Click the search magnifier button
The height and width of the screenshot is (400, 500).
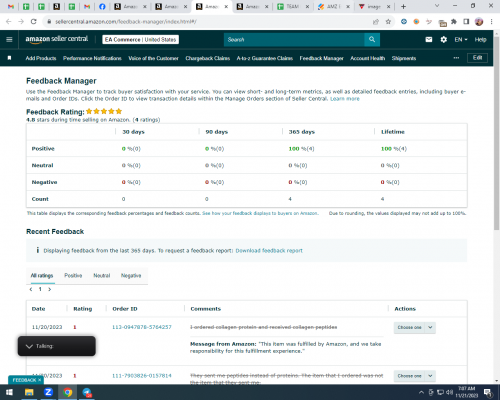pos(372,40)
